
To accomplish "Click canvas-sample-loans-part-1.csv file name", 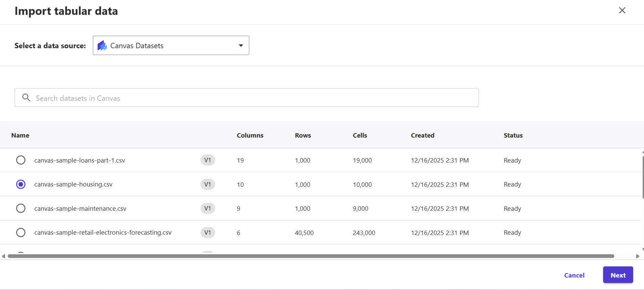I will pos(80,160).
